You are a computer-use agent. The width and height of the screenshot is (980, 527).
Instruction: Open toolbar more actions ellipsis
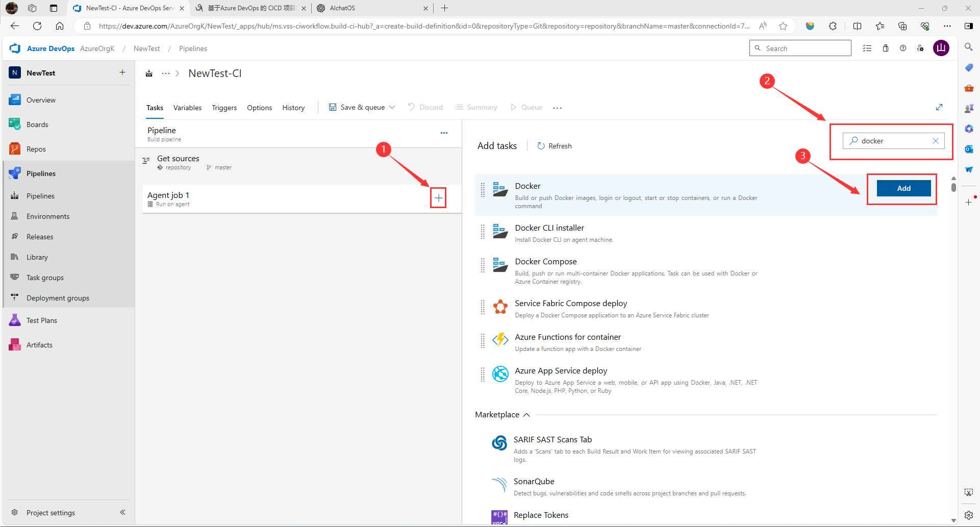click(x=557, y=108)
